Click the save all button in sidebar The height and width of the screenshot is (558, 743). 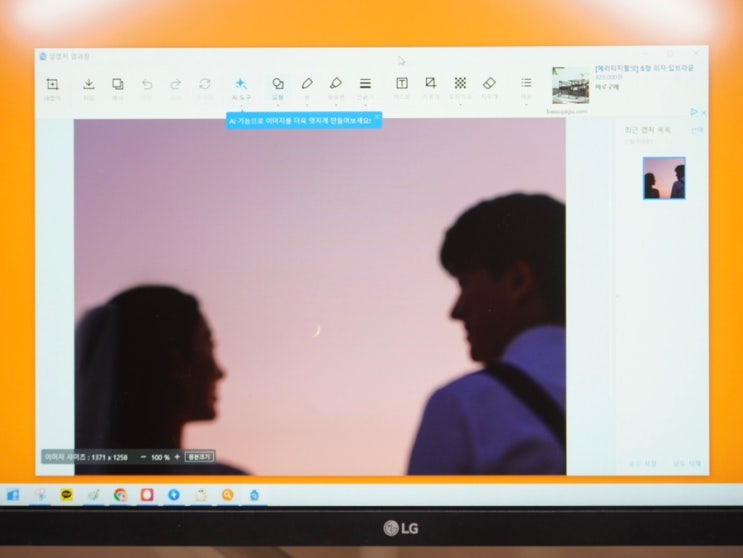click(643, 463)
